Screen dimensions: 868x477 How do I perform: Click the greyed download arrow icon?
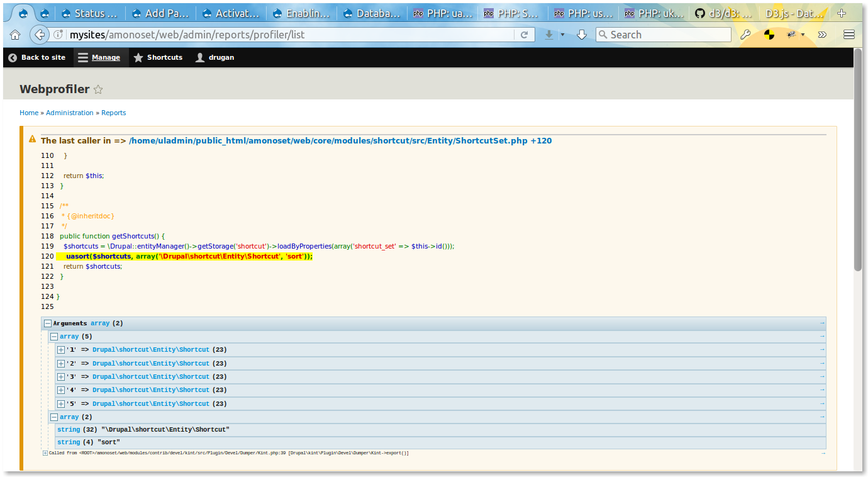[x=549, y=35]
